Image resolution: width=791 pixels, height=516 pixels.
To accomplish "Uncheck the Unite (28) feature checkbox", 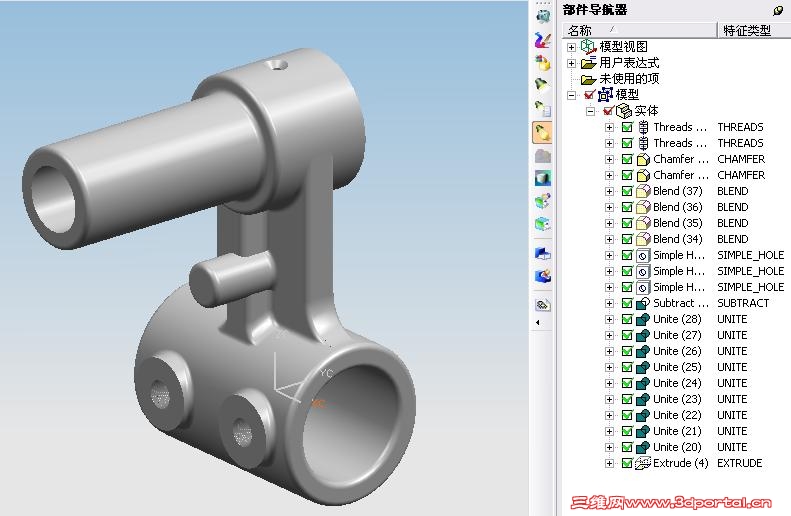I will click(x=627, y=319).
